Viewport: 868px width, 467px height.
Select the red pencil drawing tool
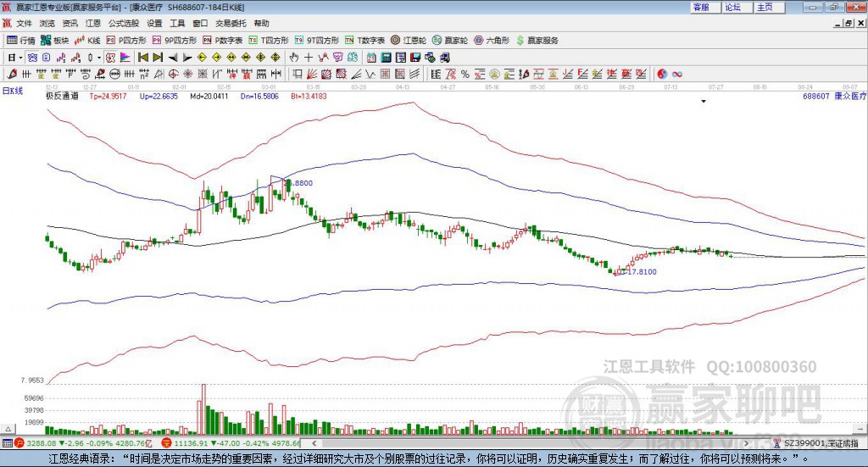coord(12,74)
